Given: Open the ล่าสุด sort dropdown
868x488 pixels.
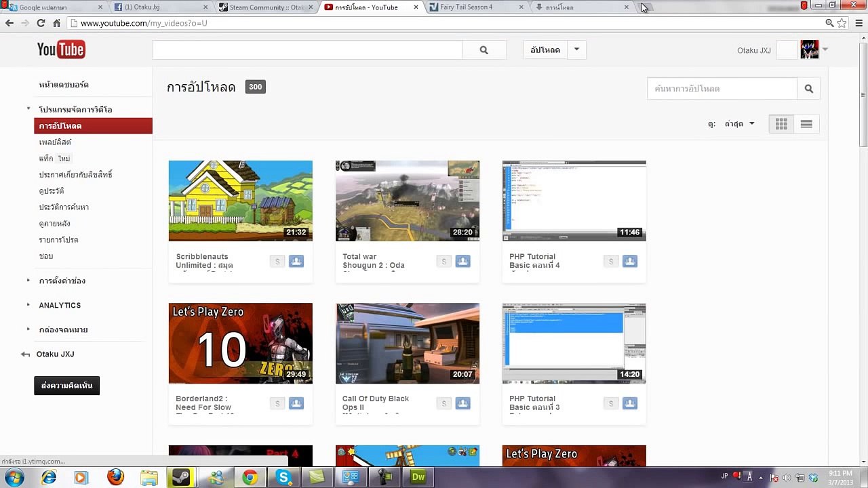Looking at the screenshot, I should coord(739,124).
